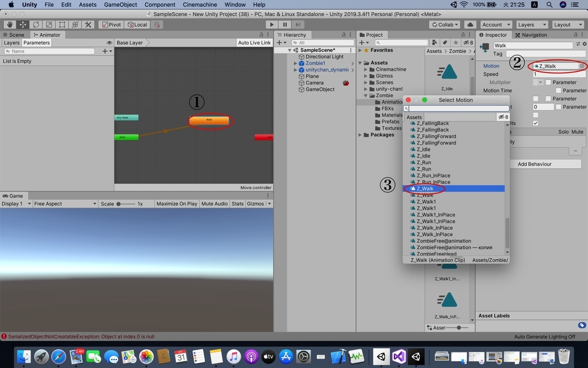Viewport: 588px width, 368px height.
Task: Select the combined Transform tool
Action: coord(75,25)
